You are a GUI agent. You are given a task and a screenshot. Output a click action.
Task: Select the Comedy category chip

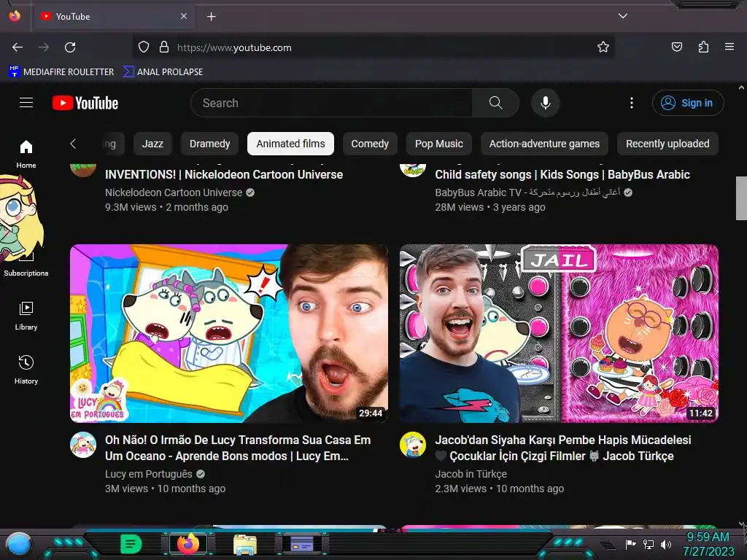pyautogui.click(x=370, y=144)
